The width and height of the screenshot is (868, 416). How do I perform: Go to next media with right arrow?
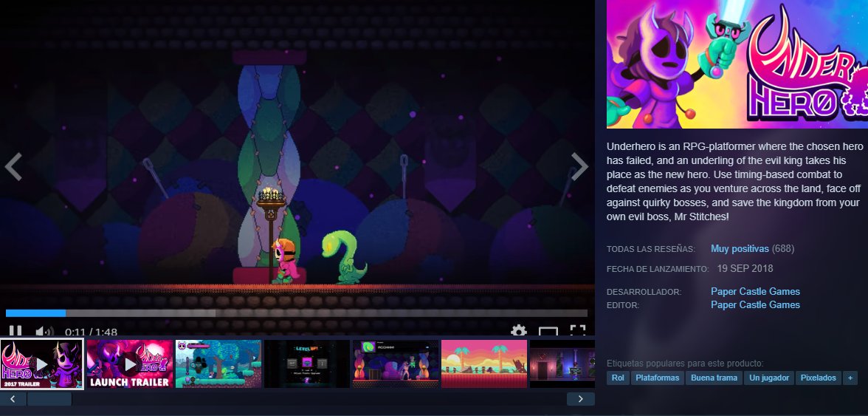coord(579,167)
